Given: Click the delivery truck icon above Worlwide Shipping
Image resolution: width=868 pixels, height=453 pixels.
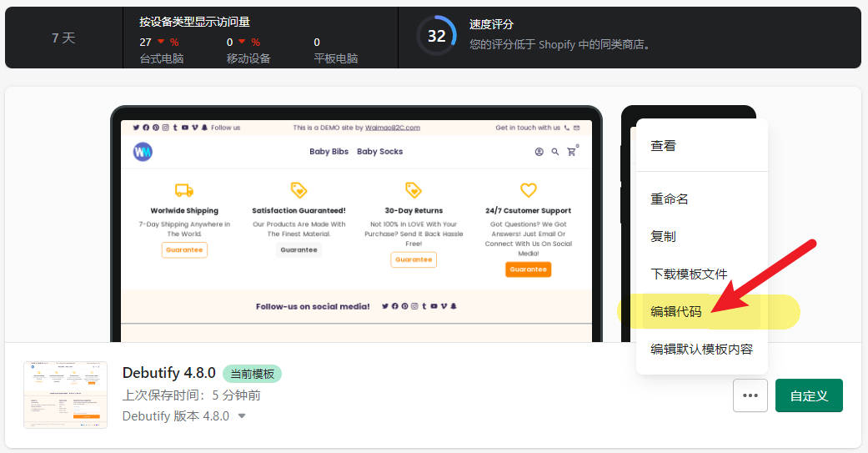Looking at the screenshot, I should click(x=184, y=190).
